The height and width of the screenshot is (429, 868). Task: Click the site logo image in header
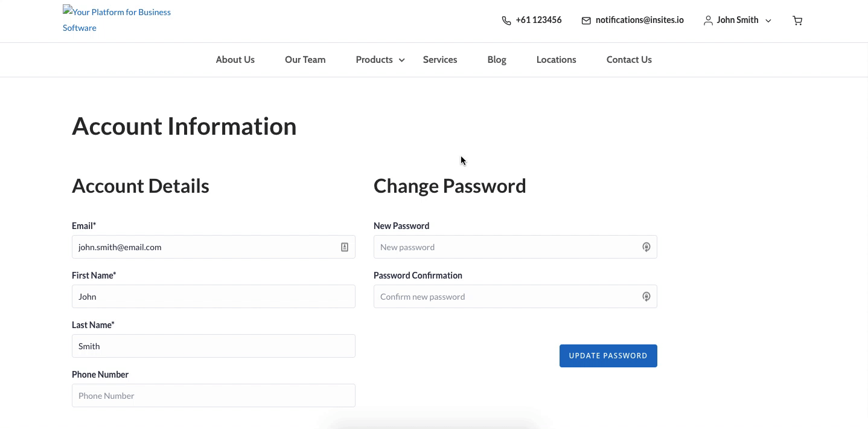[x=116, y=20]
